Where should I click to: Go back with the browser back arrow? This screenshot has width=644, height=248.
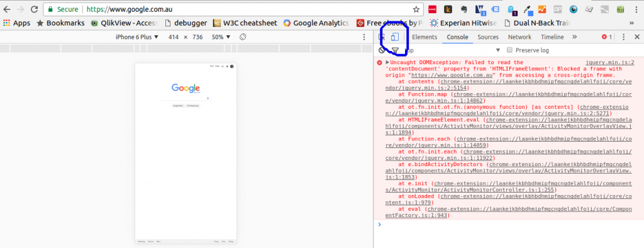(x=7, y=9)
